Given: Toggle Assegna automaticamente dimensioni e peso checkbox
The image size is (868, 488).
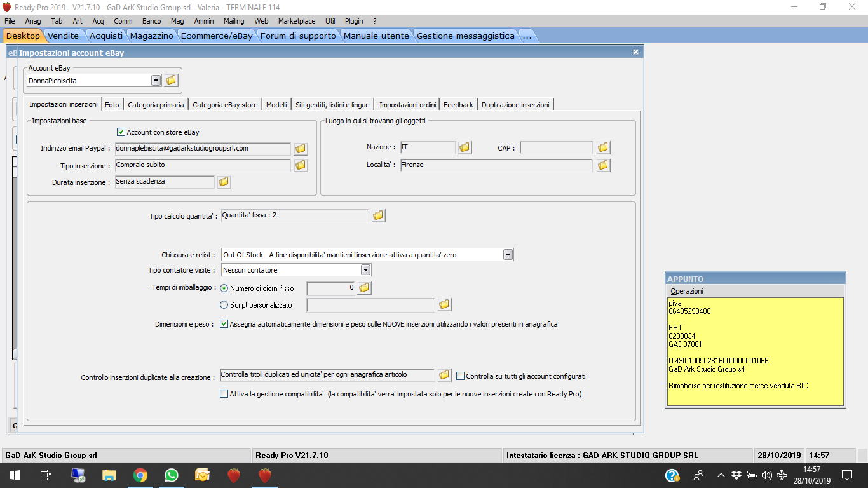Looking at the screenshot, I should coord(224,324).
